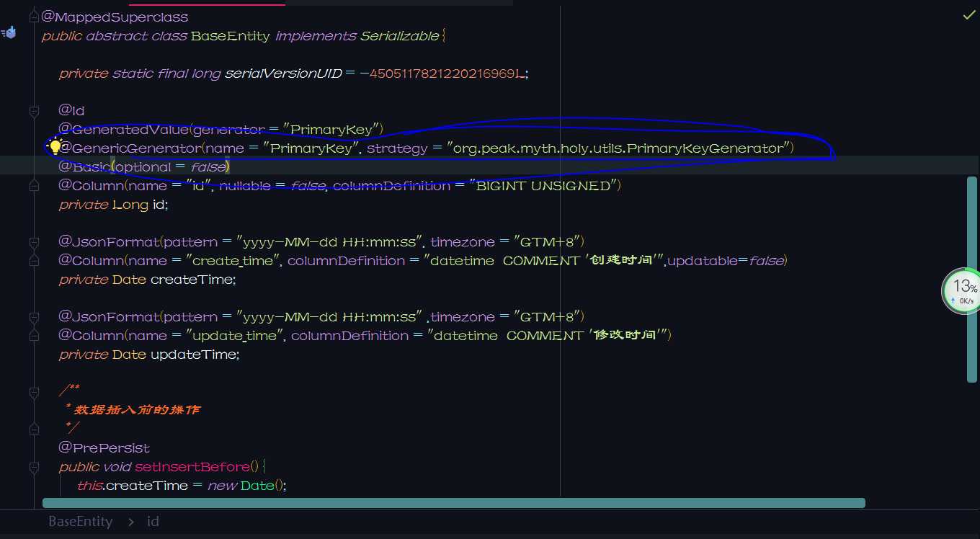Click the @GeneratedValue annotation
The image size is (980, 539).
124,129
